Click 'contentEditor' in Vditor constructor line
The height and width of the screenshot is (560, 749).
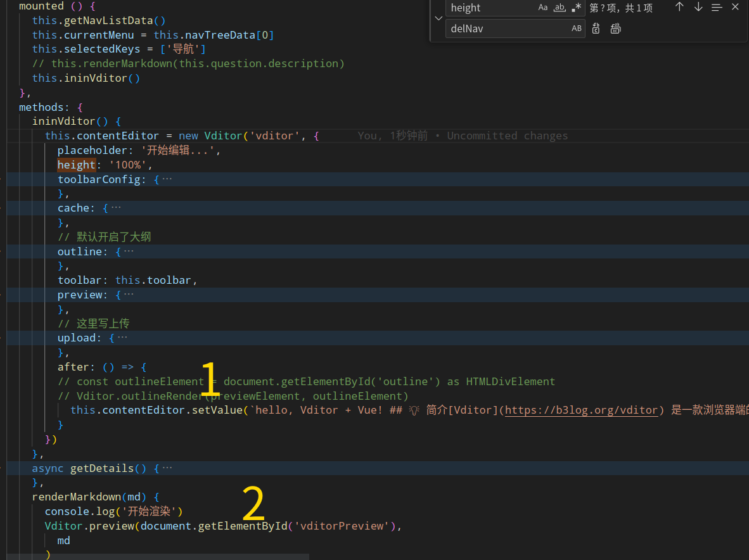[x=117, y=136]
